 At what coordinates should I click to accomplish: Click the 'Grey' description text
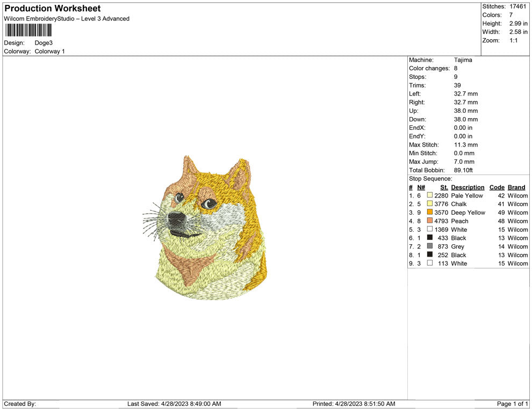click(x=457, y=246)
